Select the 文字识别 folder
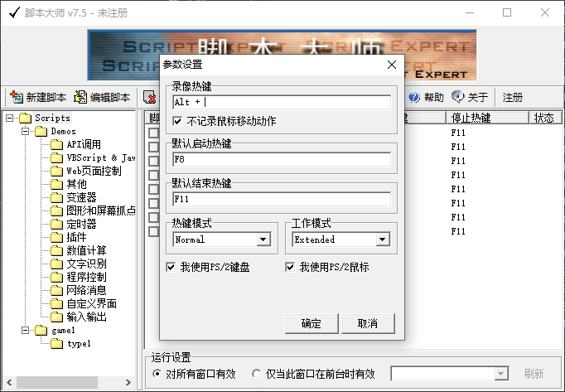This screenshot has height=392, width=565. click(x=79, y=264)
